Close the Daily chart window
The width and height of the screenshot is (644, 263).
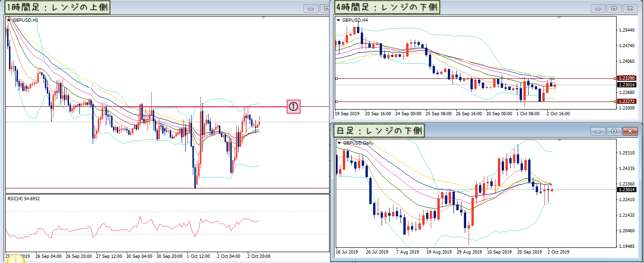point(629,131)
